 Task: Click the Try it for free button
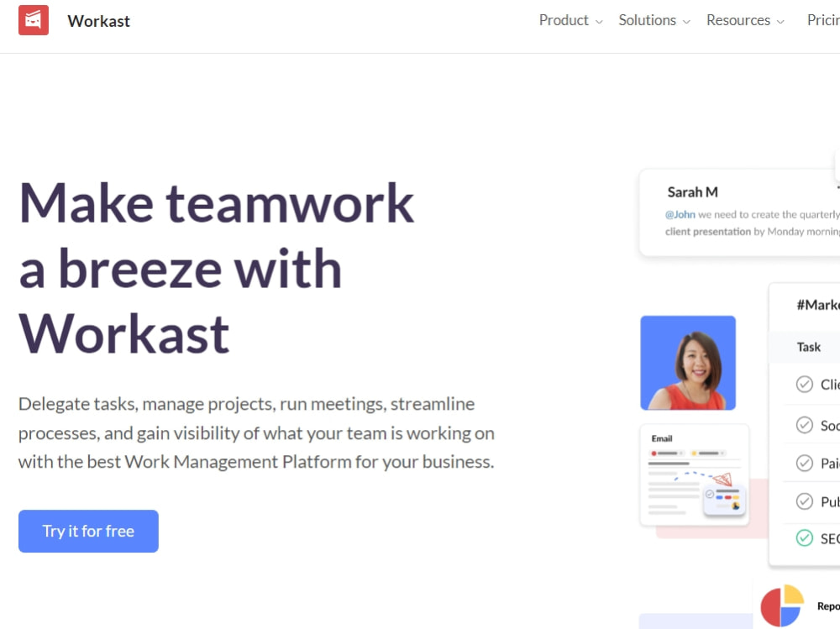point(88,531)
